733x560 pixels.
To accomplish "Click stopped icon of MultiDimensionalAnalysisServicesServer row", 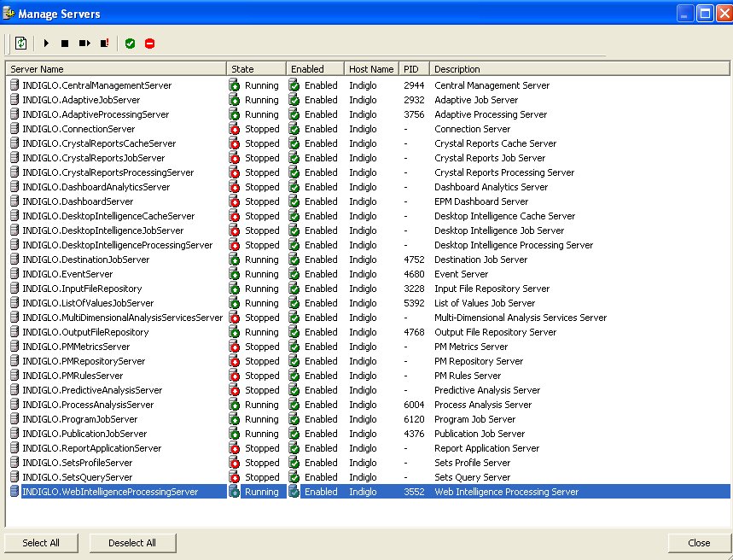I will (234, 317).
